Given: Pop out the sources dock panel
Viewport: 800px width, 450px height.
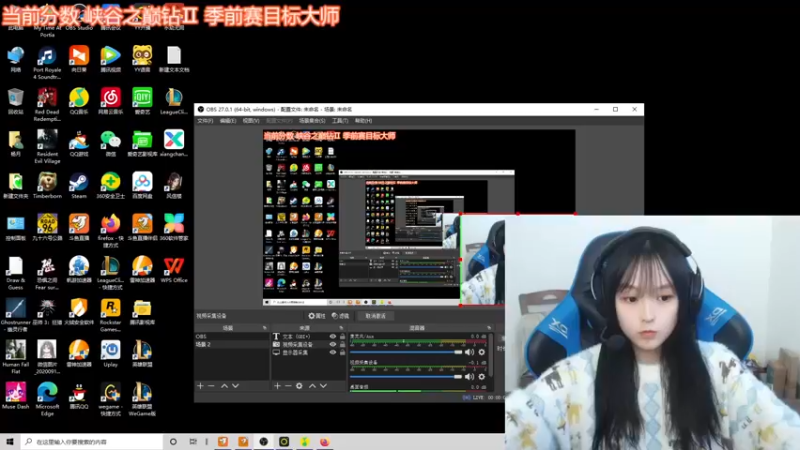Looking at the screenshot, I should pyautogui.click(x=341, y=328).
